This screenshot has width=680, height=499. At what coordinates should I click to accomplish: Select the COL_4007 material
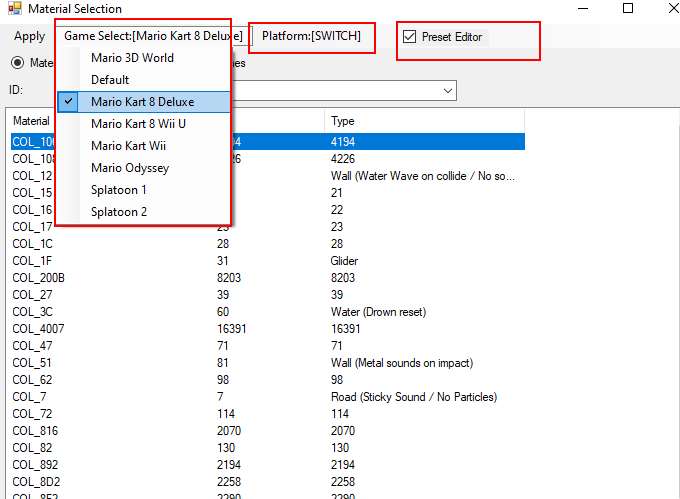coord(268,329)
